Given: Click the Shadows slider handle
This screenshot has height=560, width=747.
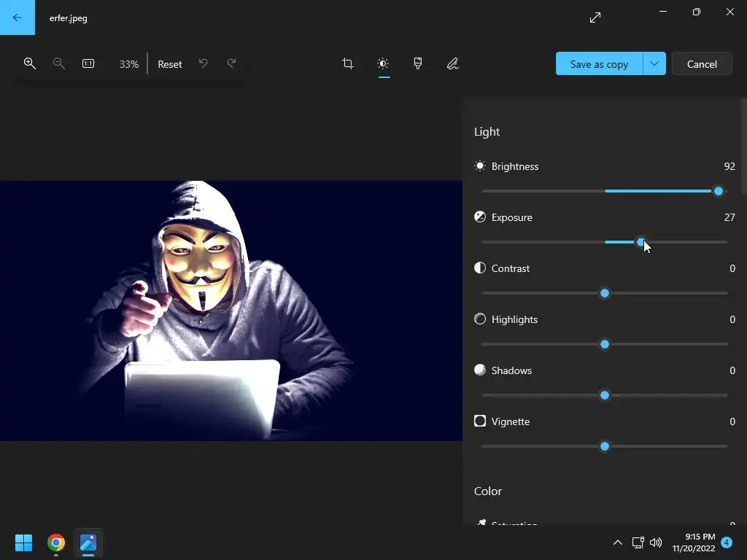Looking at the screenshot, I should (x=605, y=395).
